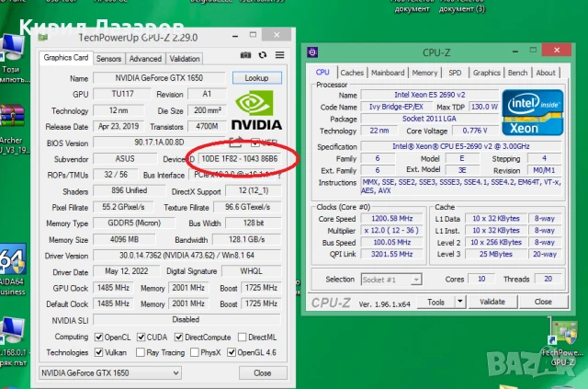
Task: Click the Validate button in CPU-Z
Action: 492,302
